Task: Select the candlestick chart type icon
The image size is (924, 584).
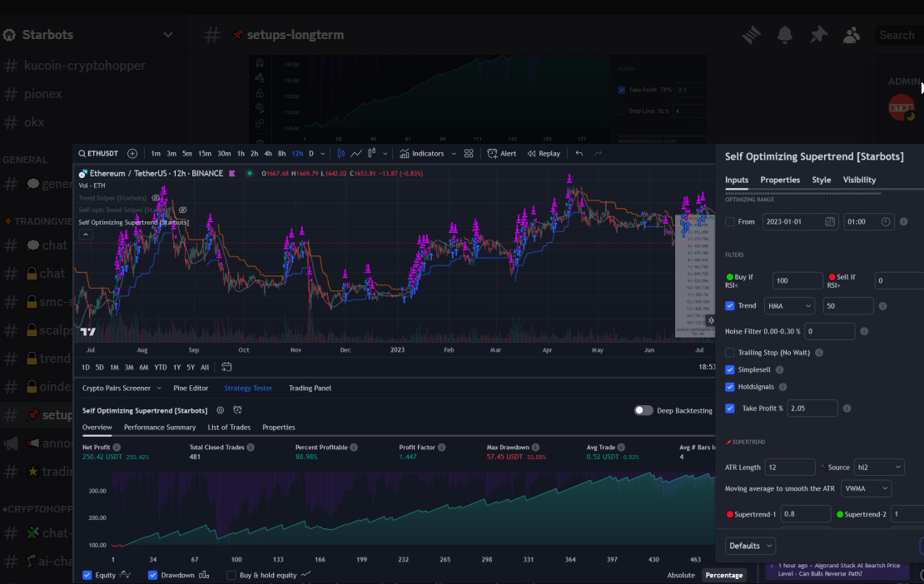Action: 341,154
